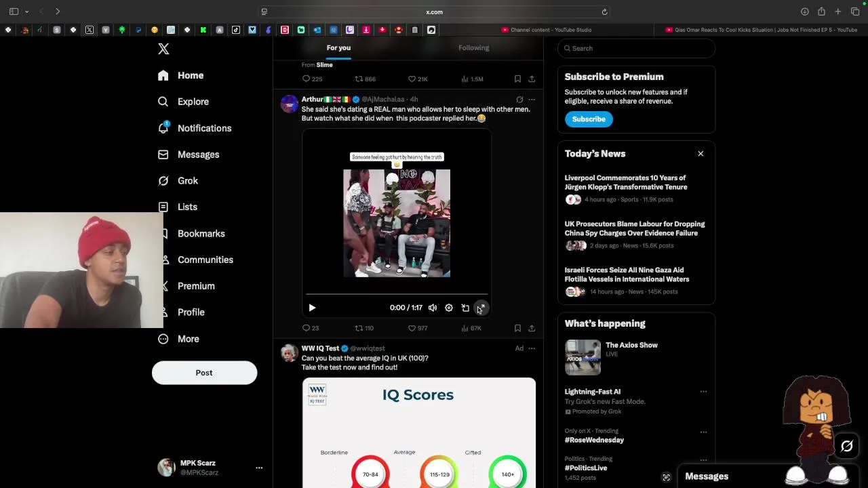868x488 pixels.
Task: Open the IQ Scores ad image
Action: (419, 432)
